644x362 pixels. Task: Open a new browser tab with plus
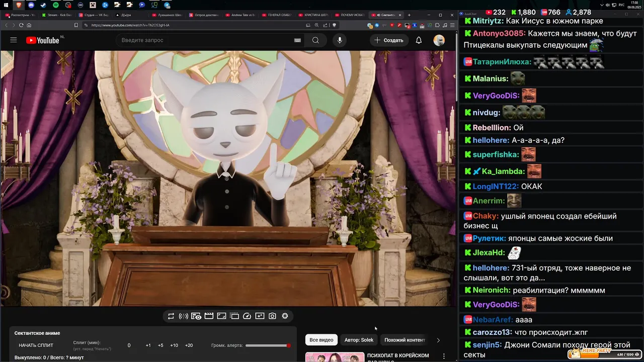[x=409, y=15]
